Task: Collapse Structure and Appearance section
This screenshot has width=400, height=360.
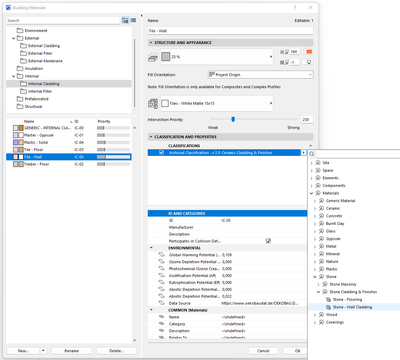Action: (x=151, y=43)
